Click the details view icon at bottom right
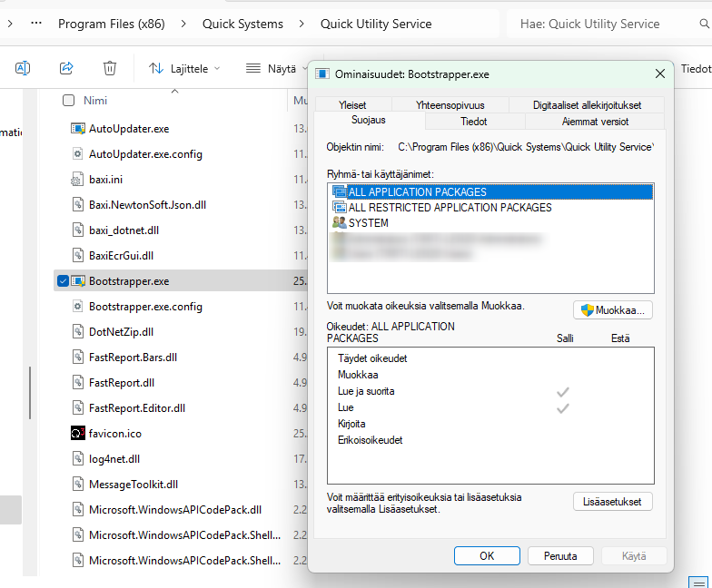 pyautogui.click(x=697, y=583)
